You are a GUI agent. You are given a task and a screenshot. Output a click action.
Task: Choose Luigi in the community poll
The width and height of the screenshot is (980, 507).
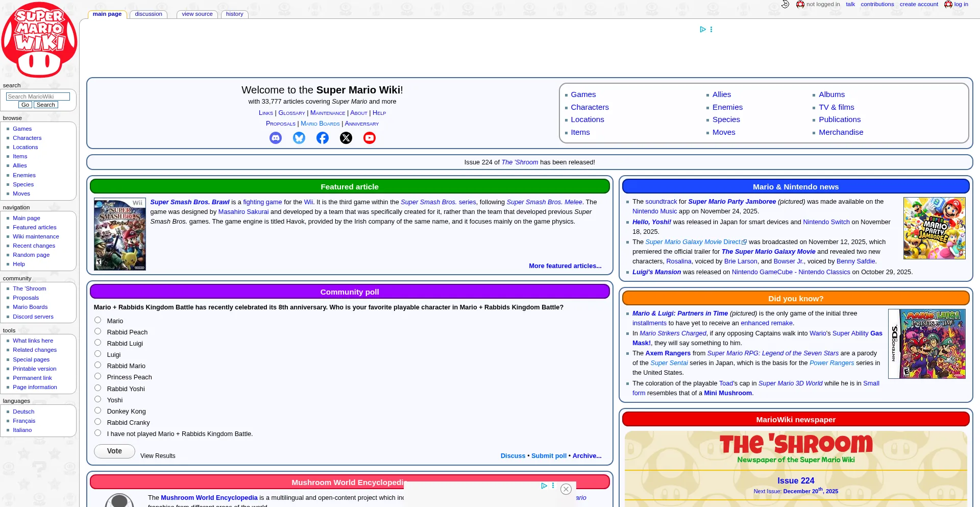click(98, 354)
